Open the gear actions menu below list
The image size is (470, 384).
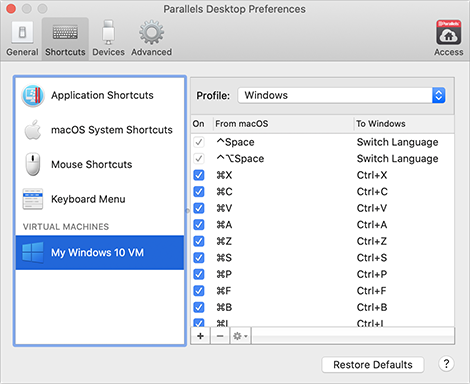240,336
